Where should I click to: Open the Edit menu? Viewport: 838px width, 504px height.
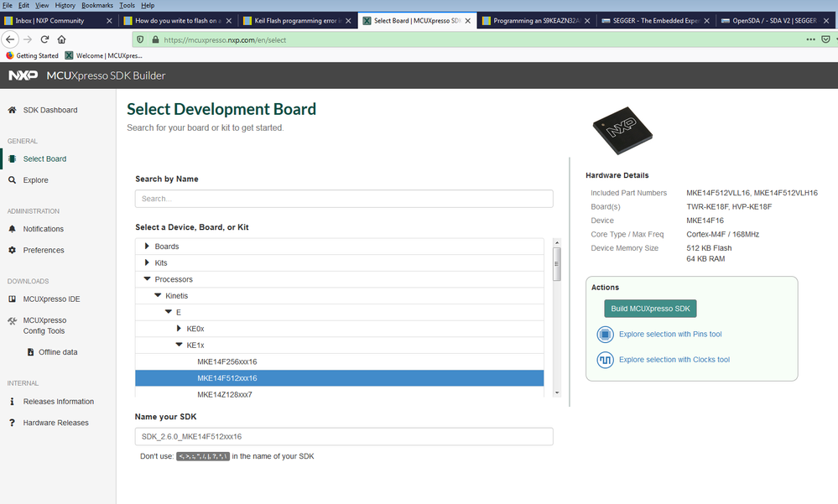click(24, 5)
